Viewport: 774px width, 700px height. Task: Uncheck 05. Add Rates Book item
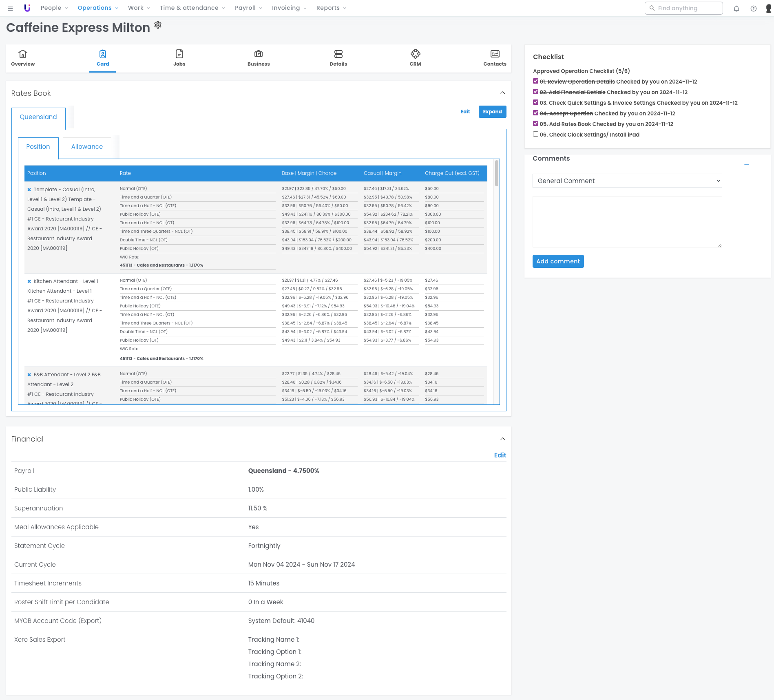tap(535, 124)
